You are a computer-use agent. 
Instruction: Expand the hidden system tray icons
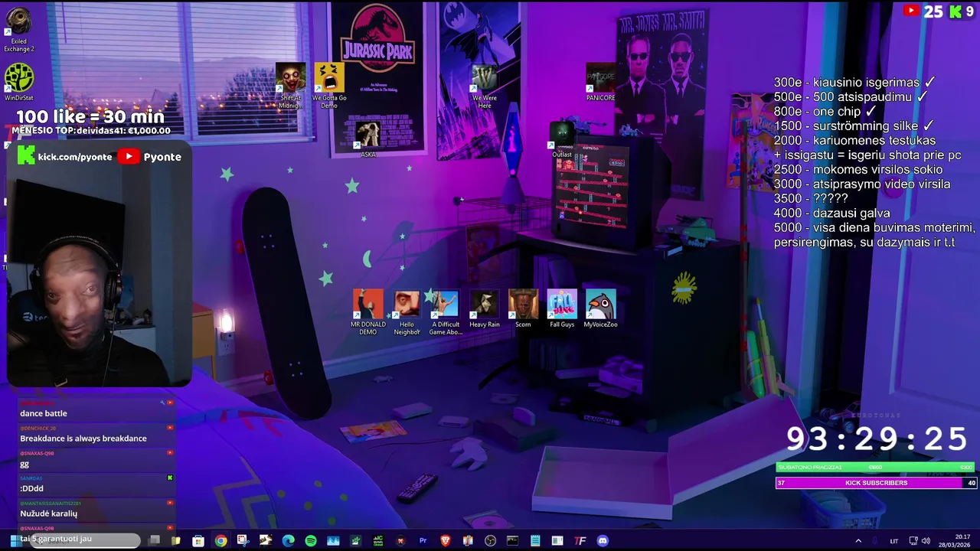point(858,541)
